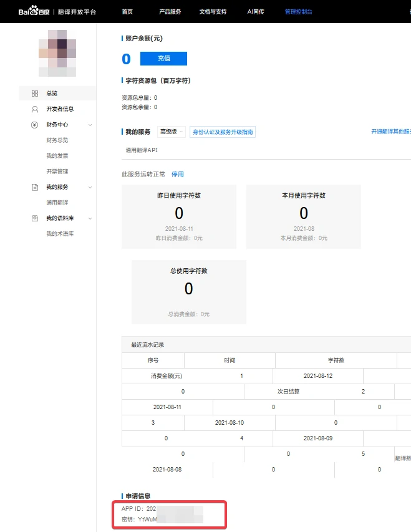
Task: Go to 首页 in top navigation
Action: tap(127, 11)
